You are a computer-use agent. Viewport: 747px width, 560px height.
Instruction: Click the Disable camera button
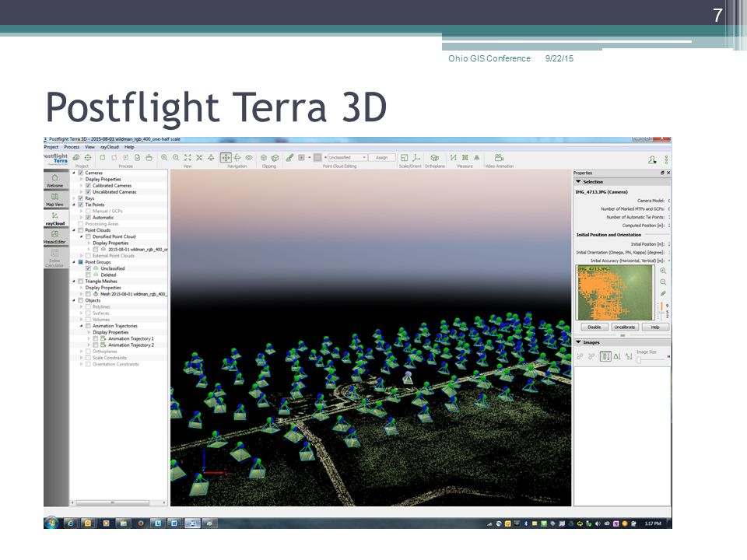point(594,327)
